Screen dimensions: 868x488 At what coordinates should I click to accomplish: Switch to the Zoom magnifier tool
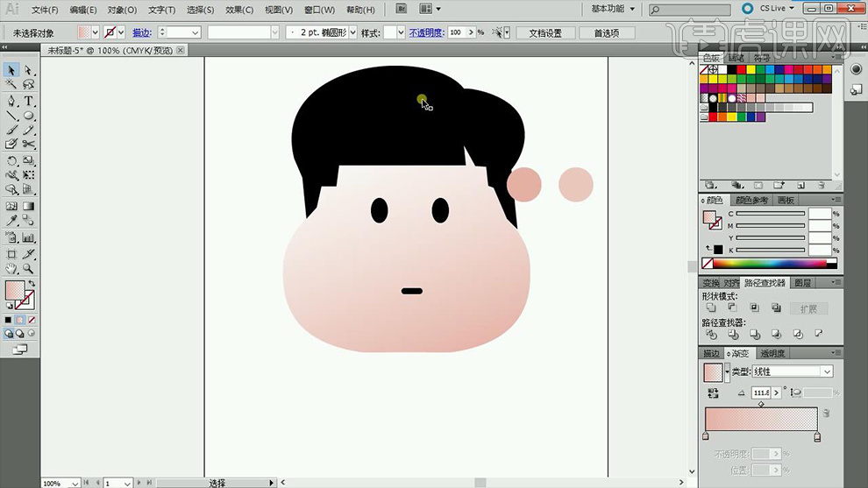(x=29, y=269)
